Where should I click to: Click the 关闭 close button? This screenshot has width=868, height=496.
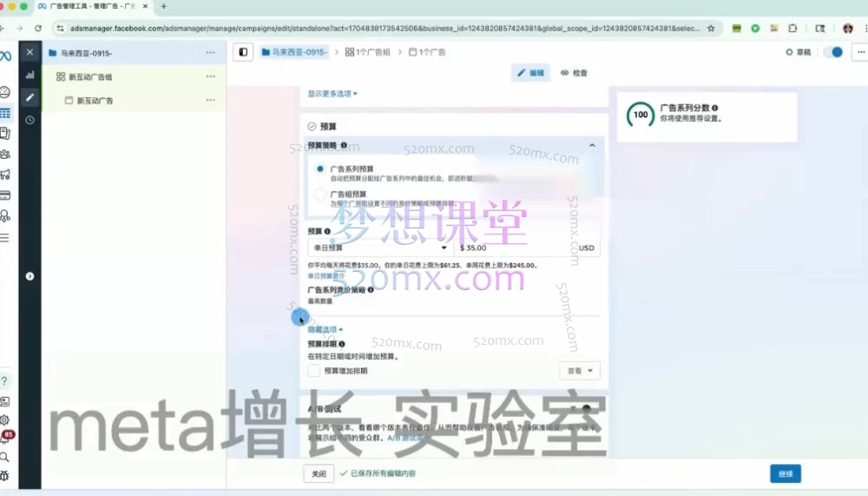click(x=319, y=473)
